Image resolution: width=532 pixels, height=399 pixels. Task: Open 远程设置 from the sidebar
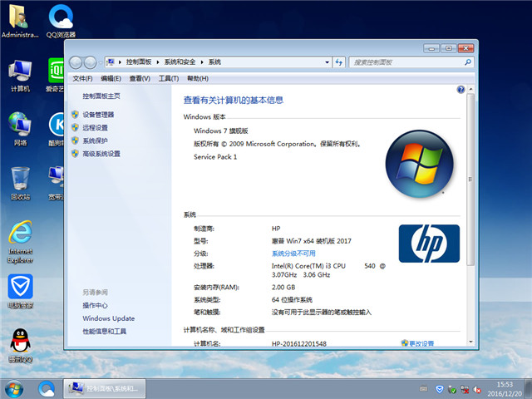tap(95, 127)
